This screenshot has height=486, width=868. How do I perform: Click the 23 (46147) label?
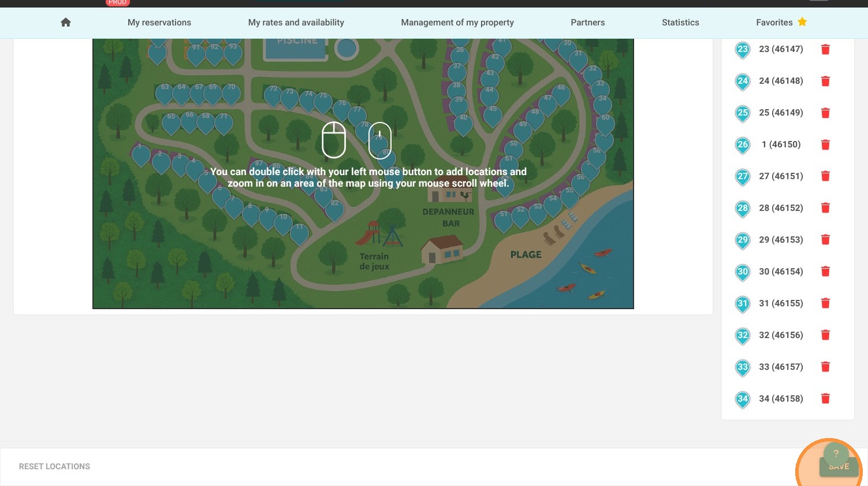(781, 49)
